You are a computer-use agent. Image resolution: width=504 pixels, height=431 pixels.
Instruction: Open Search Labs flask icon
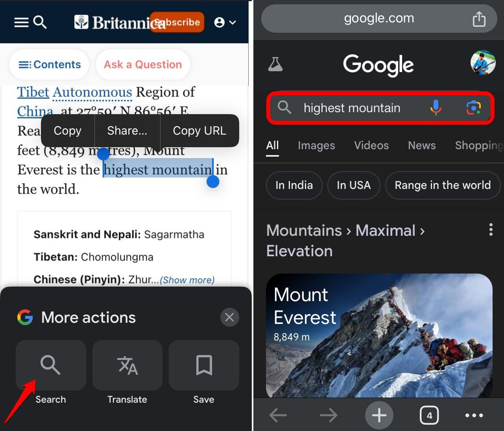point(275,64)
